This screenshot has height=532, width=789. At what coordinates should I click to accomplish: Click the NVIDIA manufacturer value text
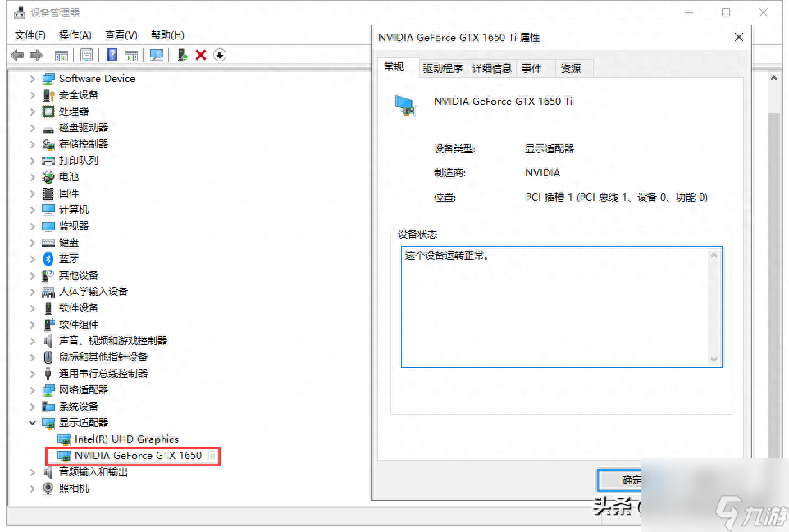pos(542,173)
